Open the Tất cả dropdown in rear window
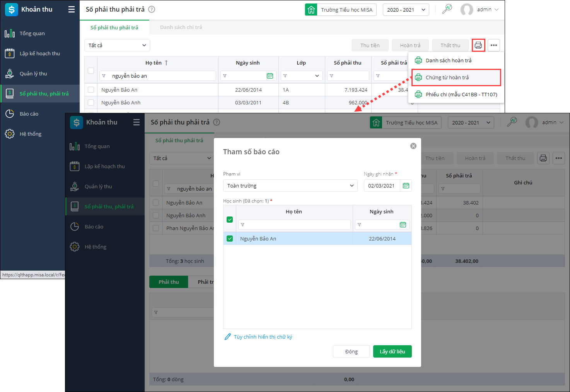The width and height of the screenshot is (570, 392). pos(117,45)
